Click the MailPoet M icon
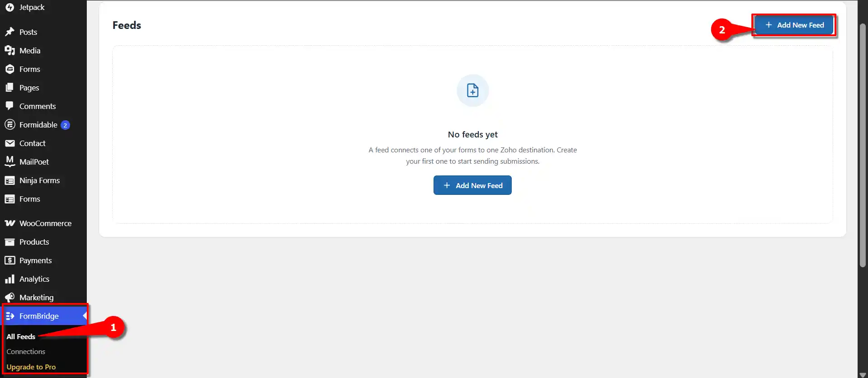Viewport: 868px width, 378px height. click(9, 161)
